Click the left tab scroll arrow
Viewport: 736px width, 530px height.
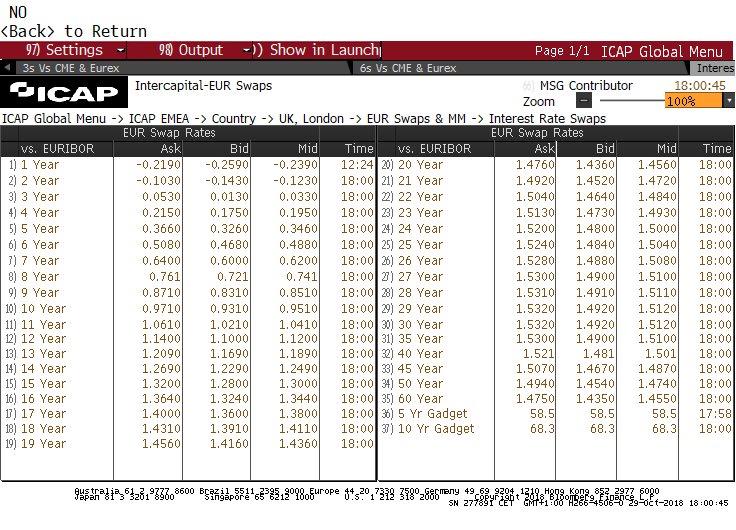(x=7, y=68)
